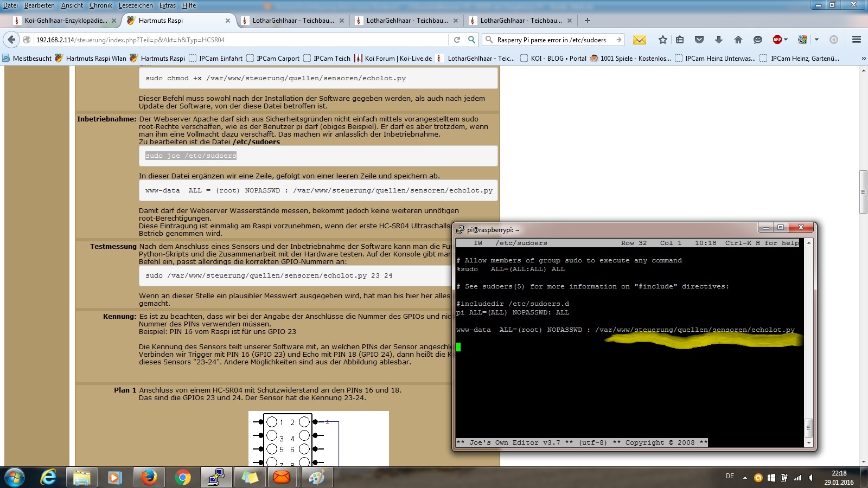Click the yellow mail envelope icon
868x488 pixels.
click(x=640, y=40)
